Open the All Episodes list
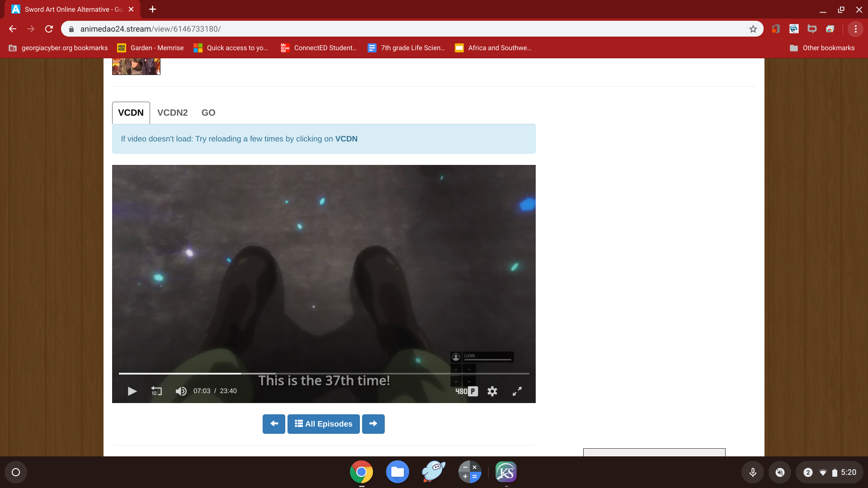Screen dimensions: 868x488 (x=324, y=424)
